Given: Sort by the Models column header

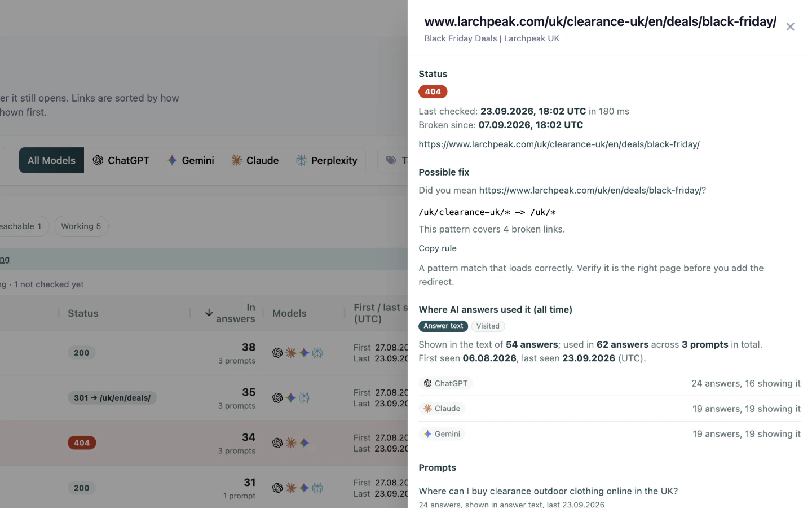Looking at the screenshot, I should pos(289,313).
